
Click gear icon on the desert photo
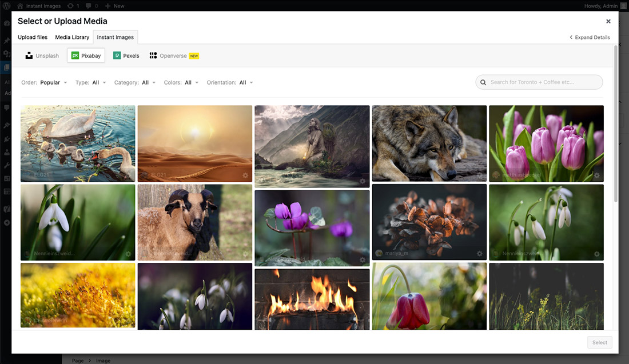pos(245,175)
